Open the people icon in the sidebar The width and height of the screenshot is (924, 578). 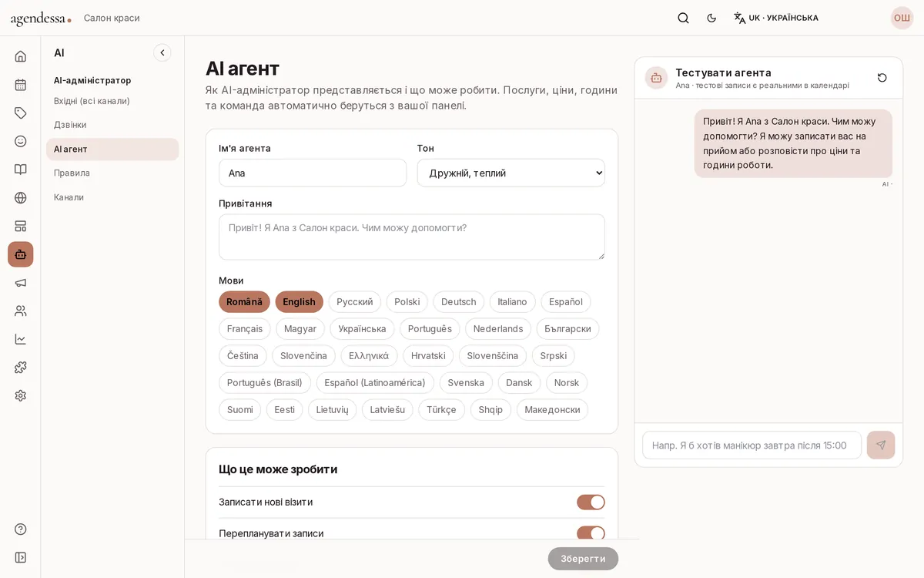pos(21,311)
